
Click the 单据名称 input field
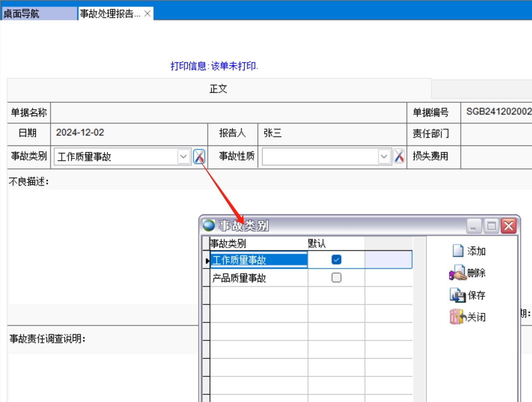pos(229,113)
